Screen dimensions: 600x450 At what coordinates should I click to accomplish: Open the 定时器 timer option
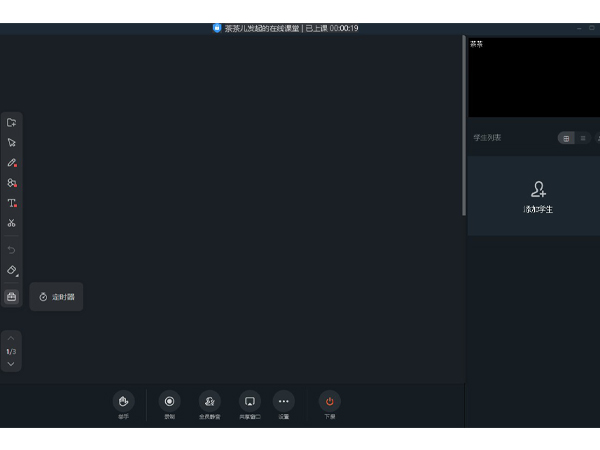[56, 297]
